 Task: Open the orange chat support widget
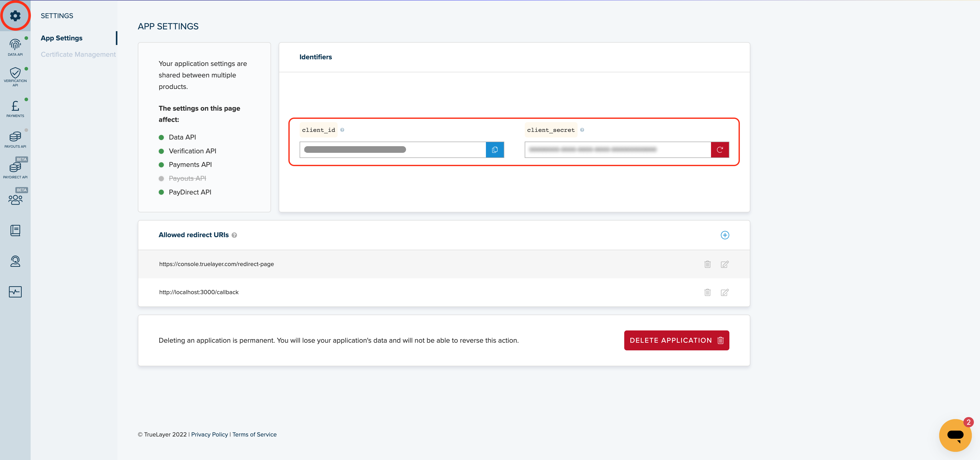[955, 435]
